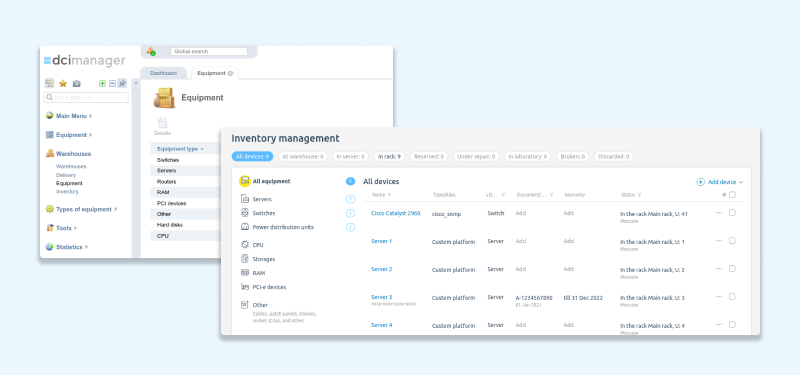Click the green plus expand-all icon
The width and height of the screenshot is (800, 375).
click(x=102, y=83)
